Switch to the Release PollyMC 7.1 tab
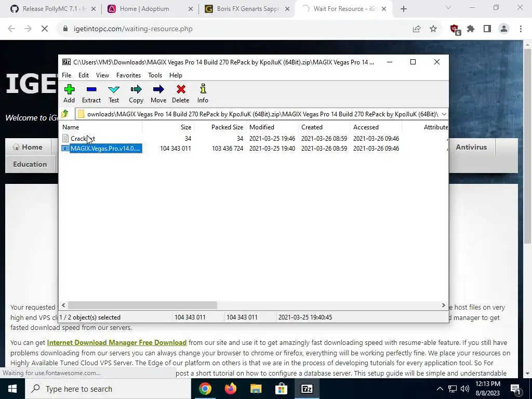This screenshot has height=399, width=532. point(52,9)
